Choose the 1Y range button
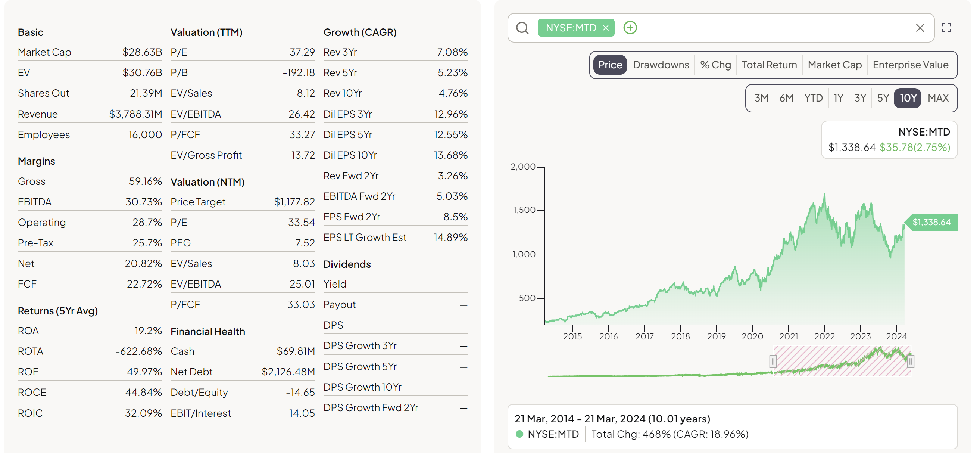This screenshot has width=980, height=453. point(838,98)
